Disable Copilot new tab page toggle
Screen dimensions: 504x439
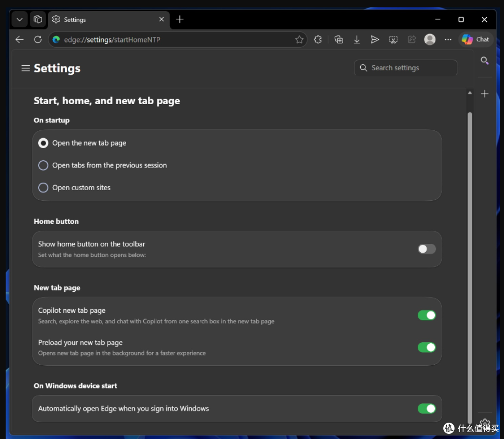(427, 315)
